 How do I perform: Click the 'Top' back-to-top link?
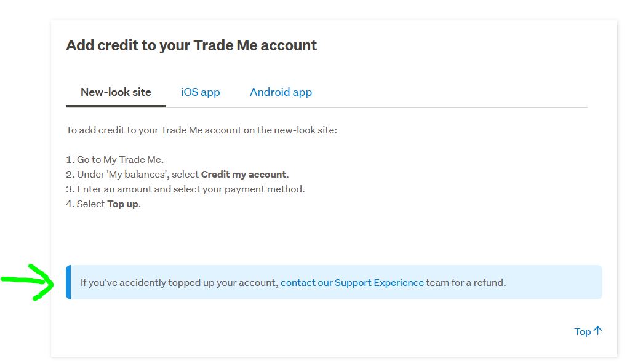coord(582,331)
